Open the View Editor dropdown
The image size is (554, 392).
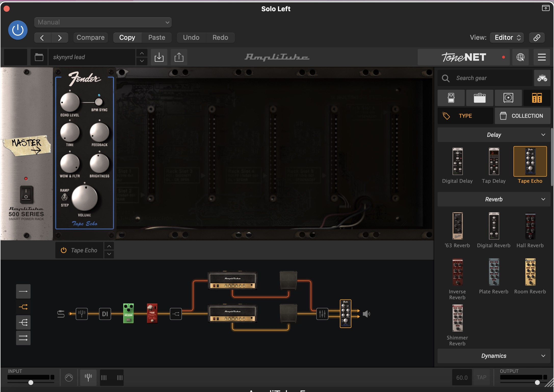pos(507,38)
